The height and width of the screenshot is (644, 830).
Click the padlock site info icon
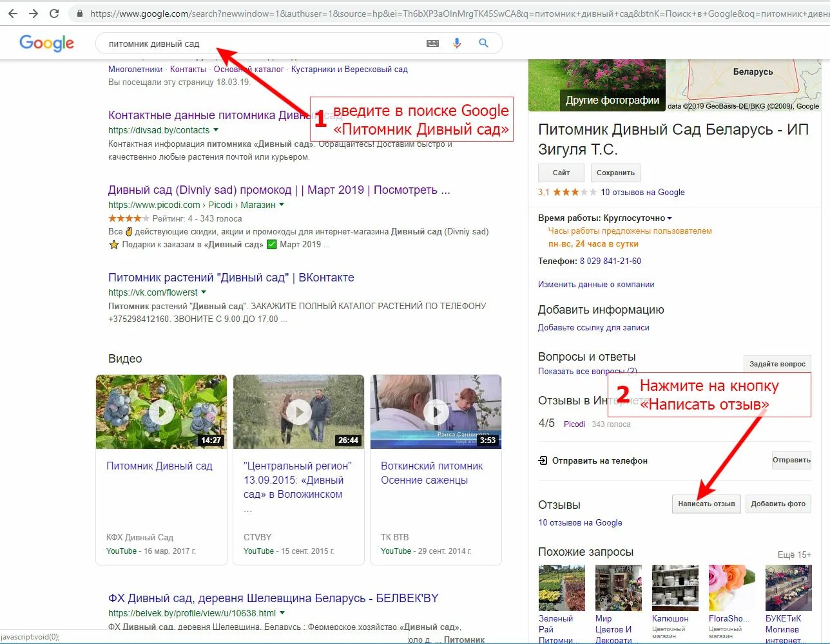tap(79, 13)
